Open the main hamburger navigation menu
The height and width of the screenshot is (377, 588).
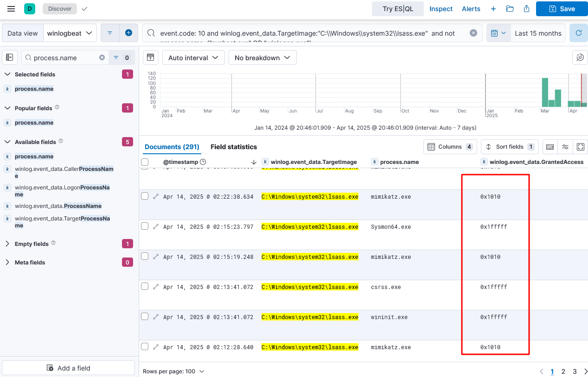click(x=11, y=9)
